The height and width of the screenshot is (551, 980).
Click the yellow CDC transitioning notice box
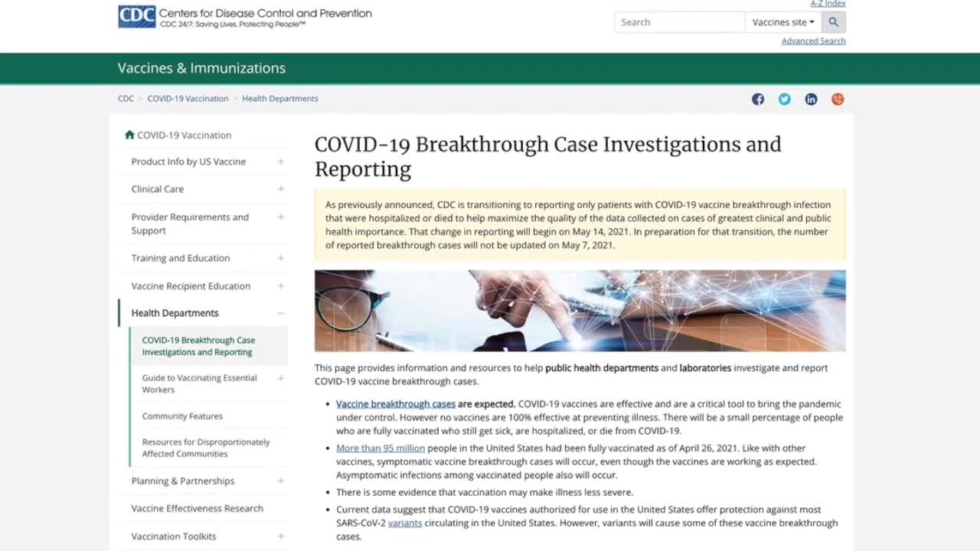coord(580,225)
